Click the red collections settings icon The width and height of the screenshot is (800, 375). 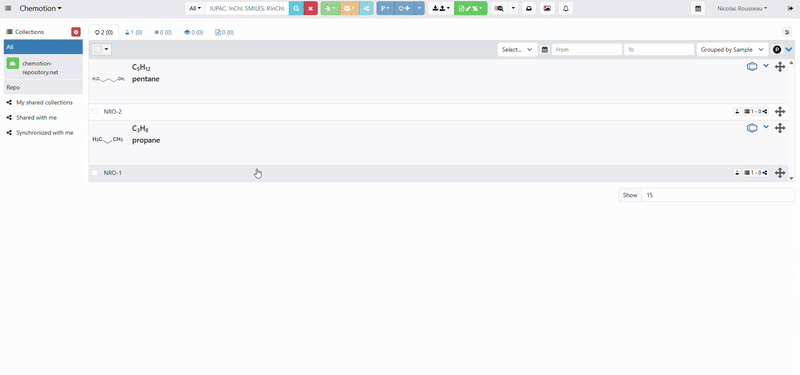click(x=76, y=32)
